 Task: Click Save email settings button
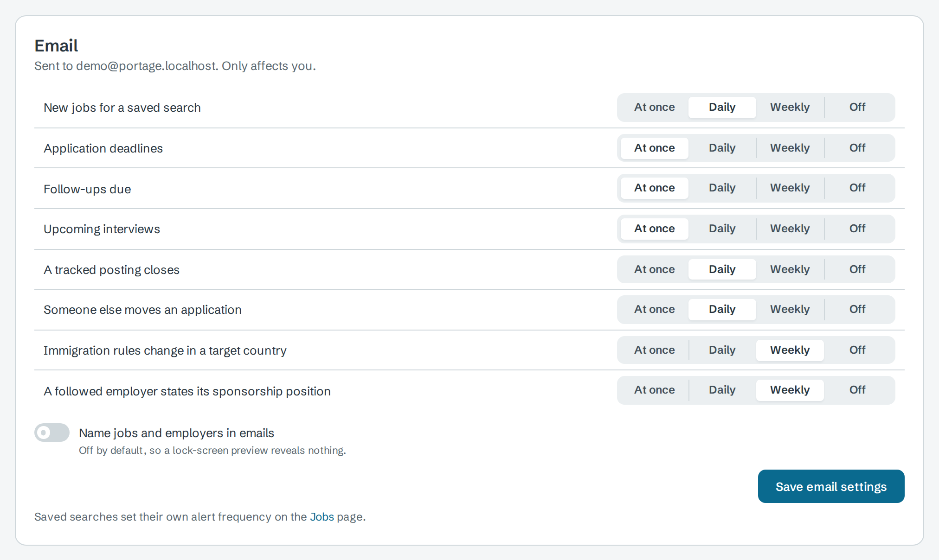[x=831, y=486]
